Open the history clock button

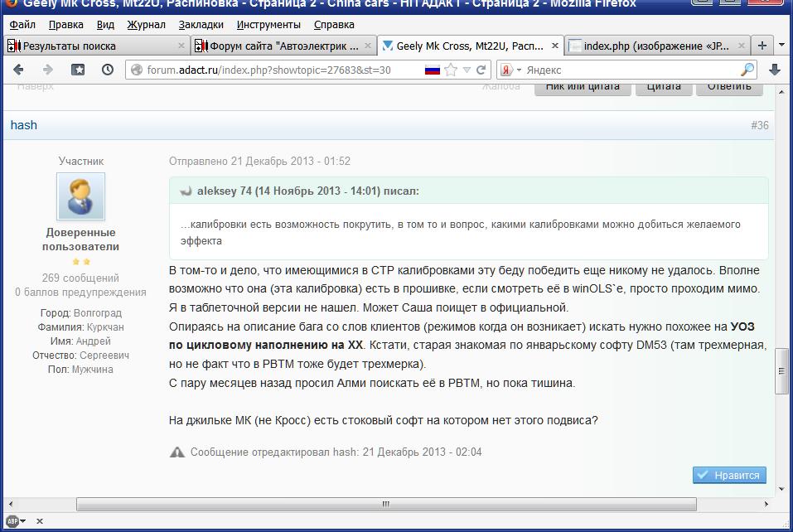[107, 70]
